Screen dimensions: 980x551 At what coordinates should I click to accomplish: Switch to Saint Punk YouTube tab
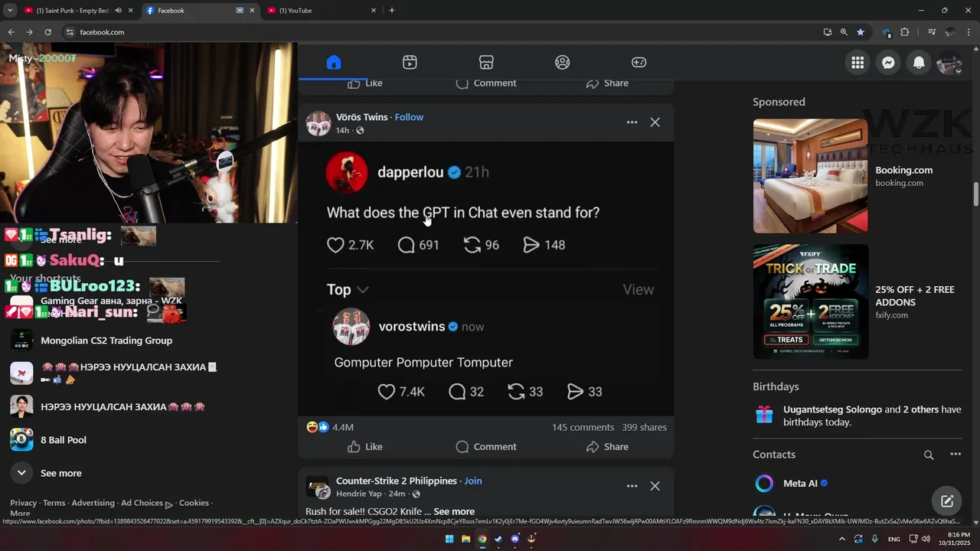click(x=72, y=11)
